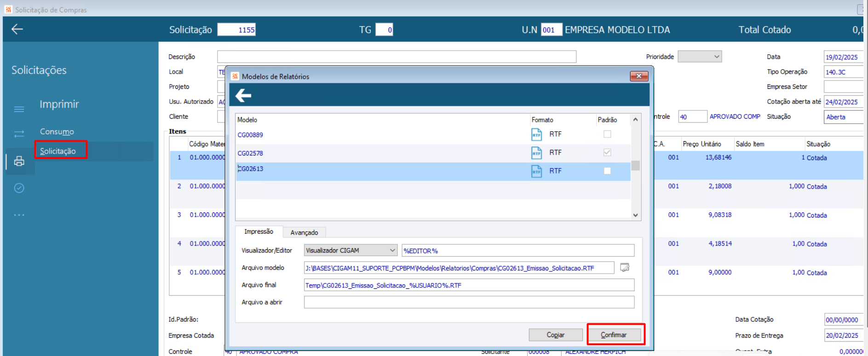Click the Cotação aberta até date field
This screenshot has width=868, height=356.
point(843,102)
